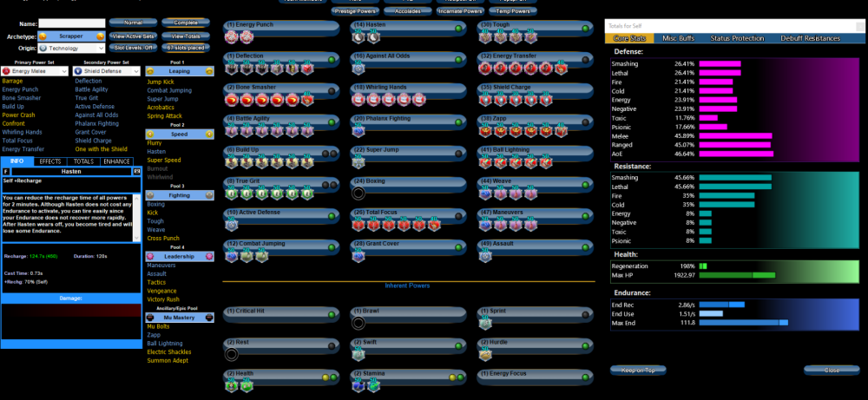
Task: Switch to the Misc Buffs tab
Action: 681,39
